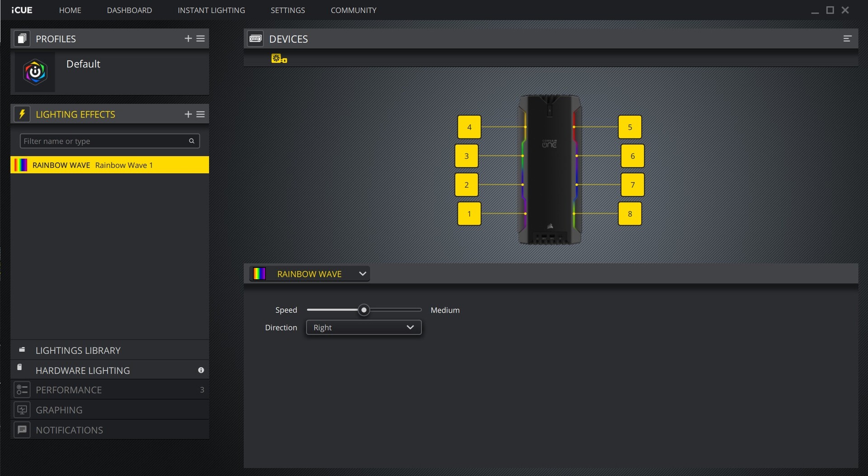868x476 pixels.
Task: Click the Performance panel icon
Action: point(22,390)
